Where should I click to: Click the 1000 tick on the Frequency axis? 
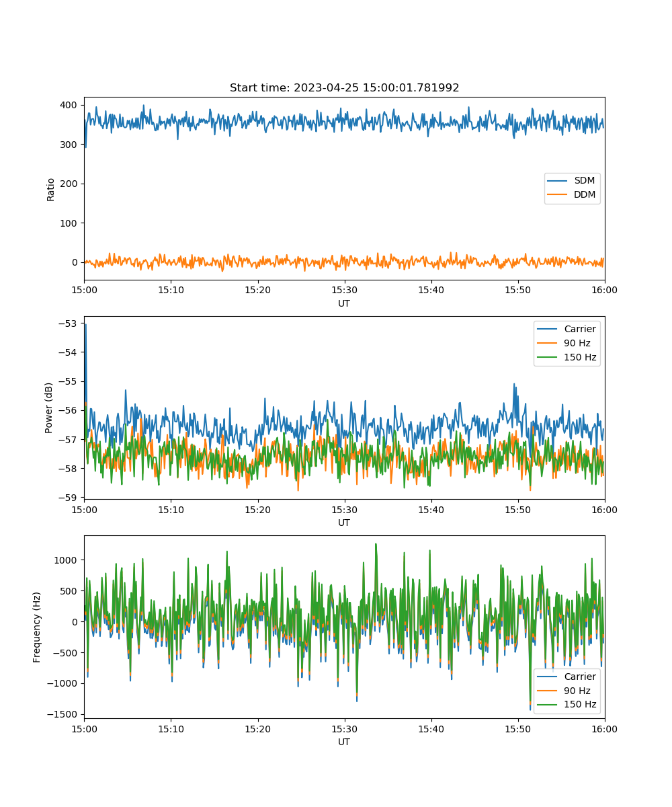(x=67, y=560)
